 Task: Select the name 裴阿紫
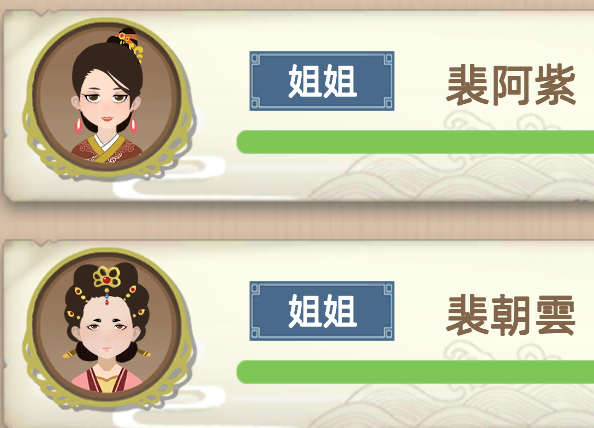click(x=511, y=84)
